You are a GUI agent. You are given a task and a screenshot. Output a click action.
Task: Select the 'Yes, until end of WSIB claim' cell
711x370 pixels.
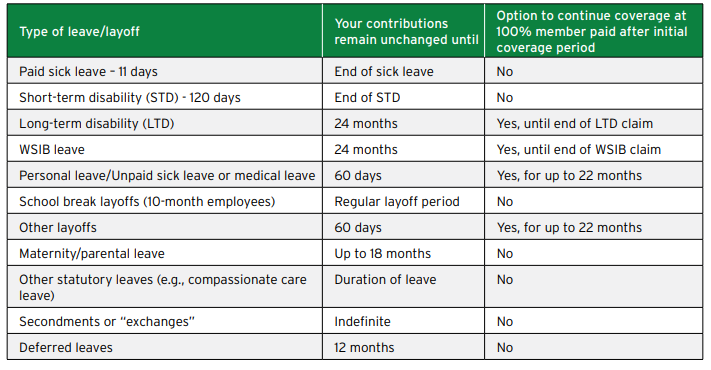[x=594, y=149]
